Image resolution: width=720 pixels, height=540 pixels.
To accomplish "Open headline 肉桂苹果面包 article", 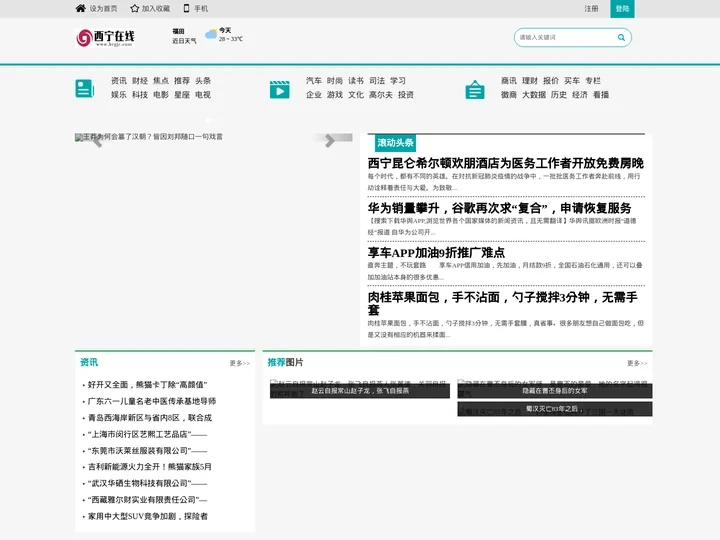I will pos(503,303).
